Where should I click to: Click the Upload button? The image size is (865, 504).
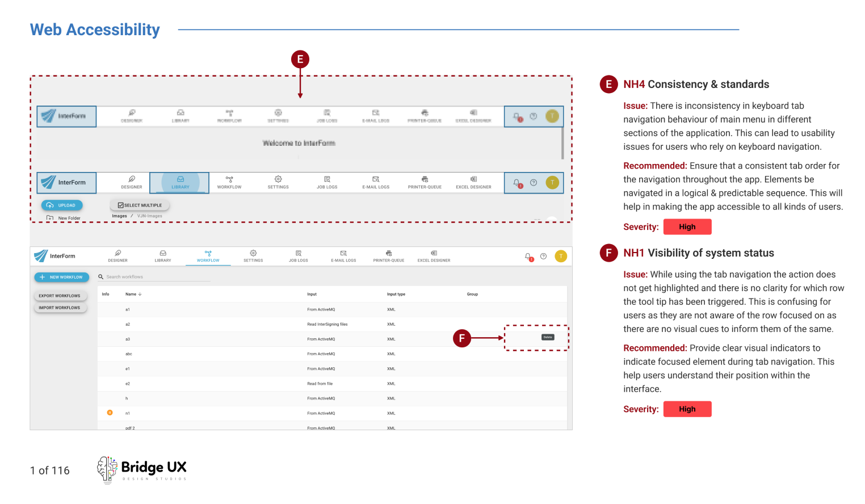click(x=62, y=205)
